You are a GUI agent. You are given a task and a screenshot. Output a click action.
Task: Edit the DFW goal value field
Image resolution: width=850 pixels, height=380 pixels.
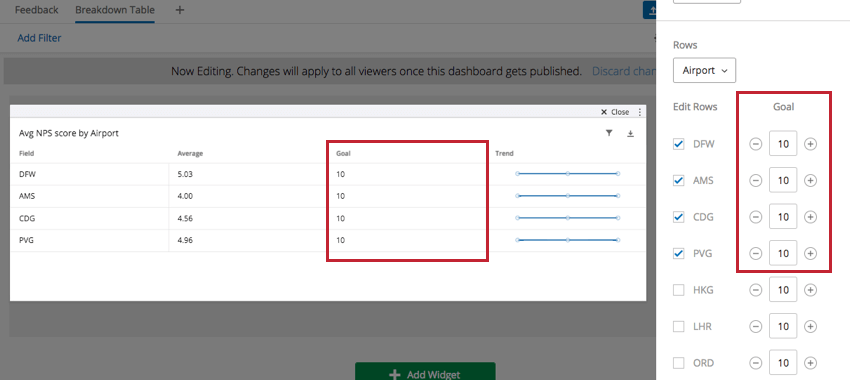tap(783, 144)
